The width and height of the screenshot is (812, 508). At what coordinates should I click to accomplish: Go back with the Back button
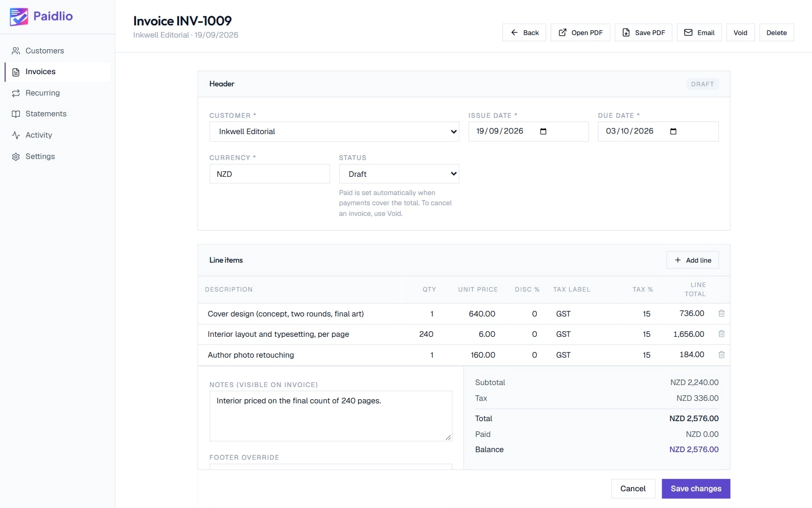[524, 33]
